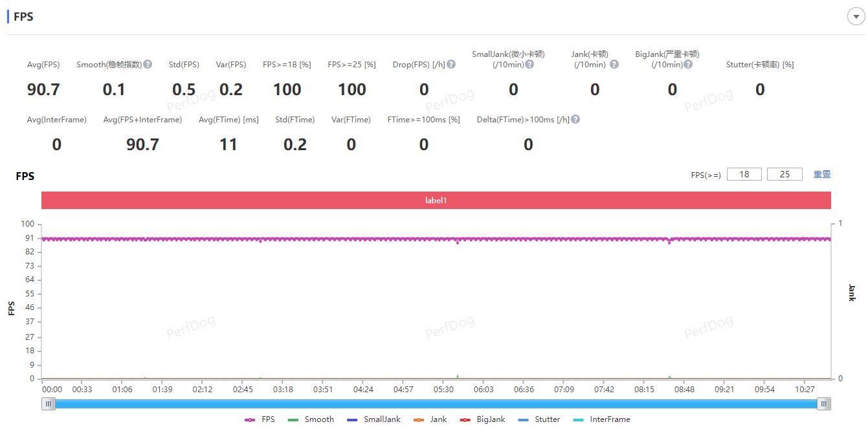Click the Avg(FTime) [ms] value 11
Image resolution: width=868 pixels, height=433 pixels.
(228, 145)
